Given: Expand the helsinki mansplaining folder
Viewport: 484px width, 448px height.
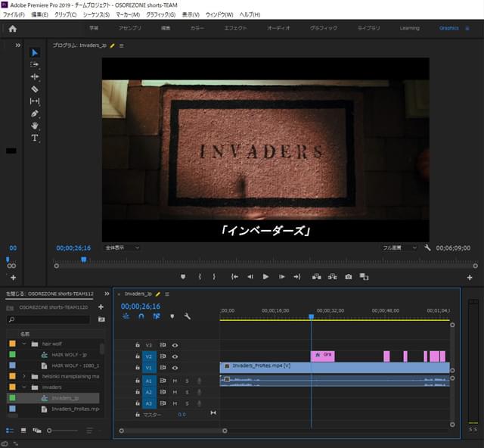Looking at the screenshot, I should click(24, 376).
